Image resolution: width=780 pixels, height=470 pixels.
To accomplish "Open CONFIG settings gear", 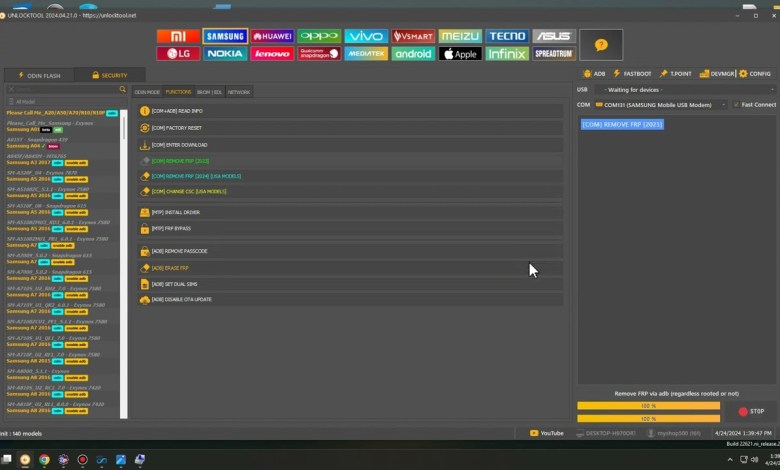I will point(755,74).
